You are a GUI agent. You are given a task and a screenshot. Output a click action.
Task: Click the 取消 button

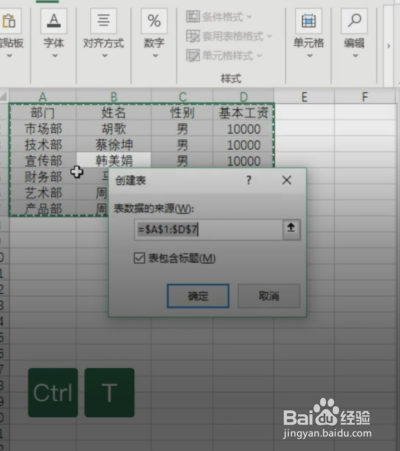(269, 296)
